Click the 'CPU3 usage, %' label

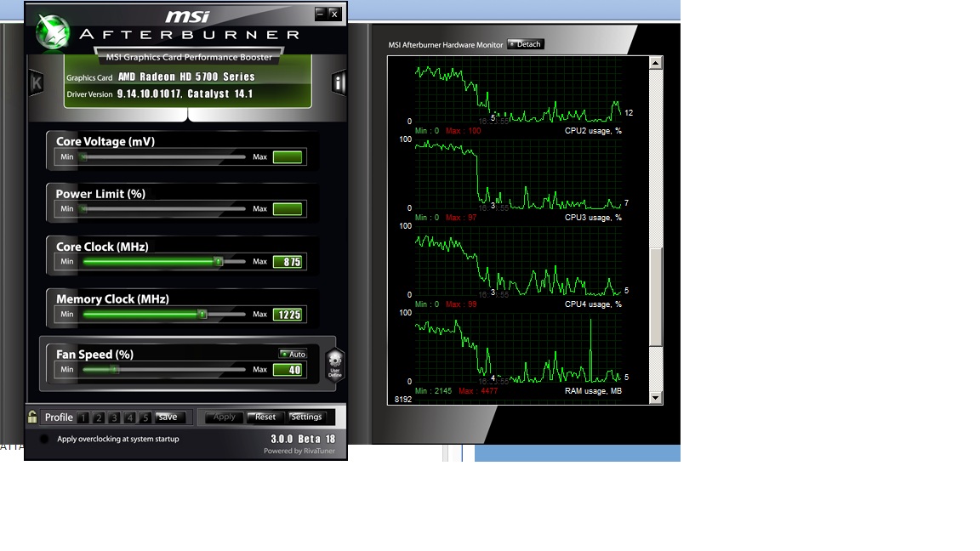(x=593, y=218)
